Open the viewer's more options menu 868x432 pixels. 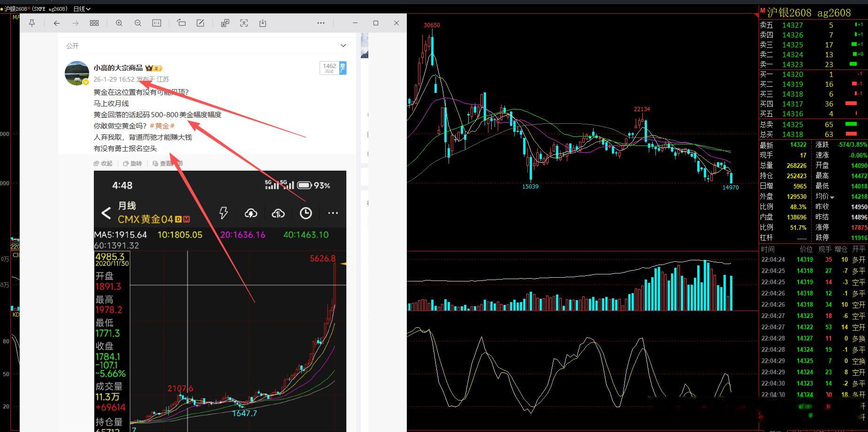321,23
